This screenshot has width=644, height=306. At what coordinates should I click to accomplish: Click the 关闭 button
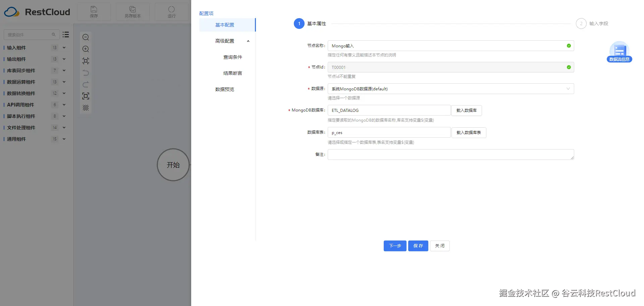tap(440, 246)
